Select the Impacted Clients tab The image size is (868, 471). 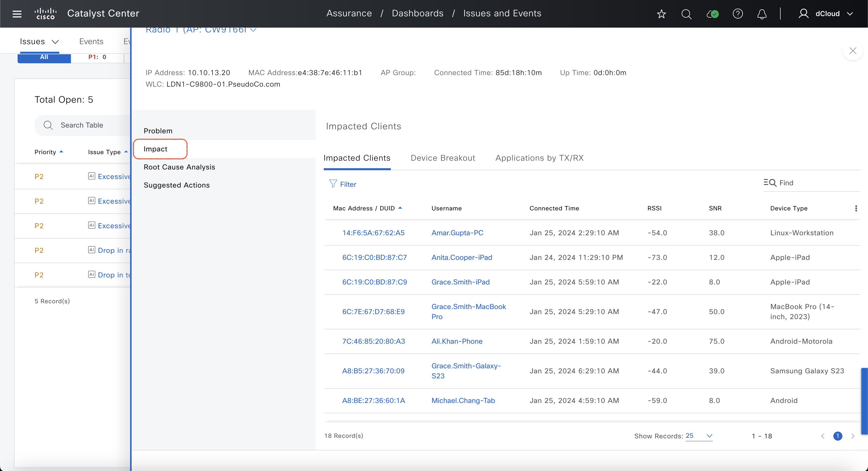[357, 158]
